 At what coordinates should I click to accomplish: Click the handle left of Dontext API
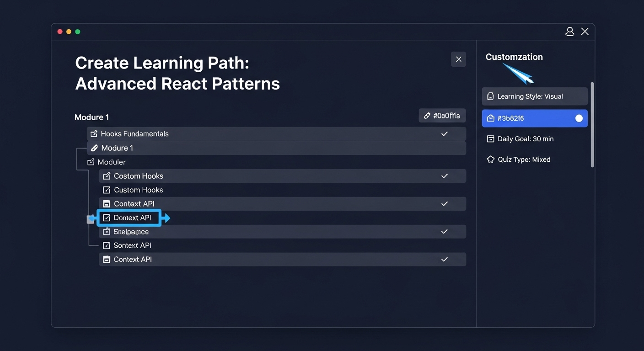pyautogui.click(x=90, y=220)
